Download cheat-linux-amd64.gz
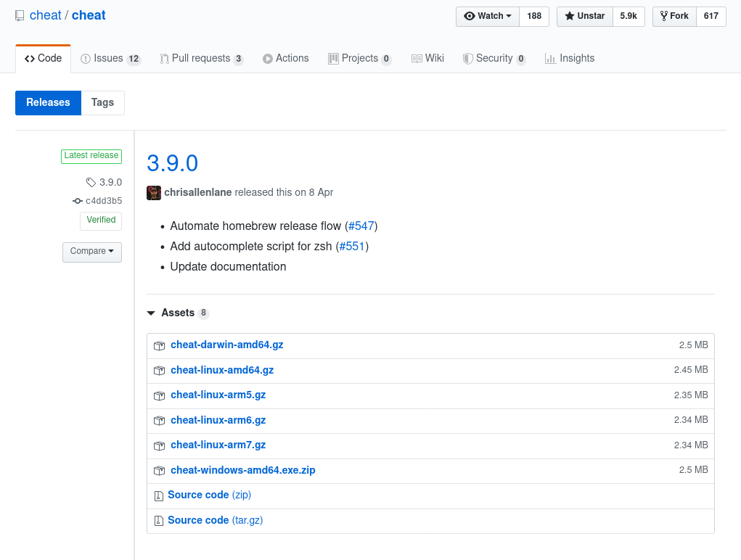The height and width of the screenshot is (560, 741). [x=222, y=370]
